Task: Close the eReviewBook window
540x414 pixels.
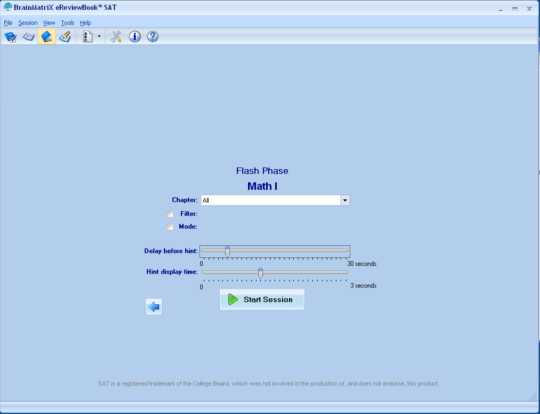Action: 529,9
